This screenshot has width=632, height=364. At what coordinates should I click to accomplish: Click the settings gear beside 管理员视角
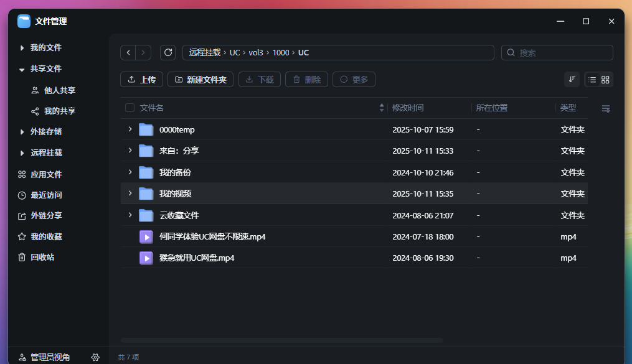[x=95, y=357]
